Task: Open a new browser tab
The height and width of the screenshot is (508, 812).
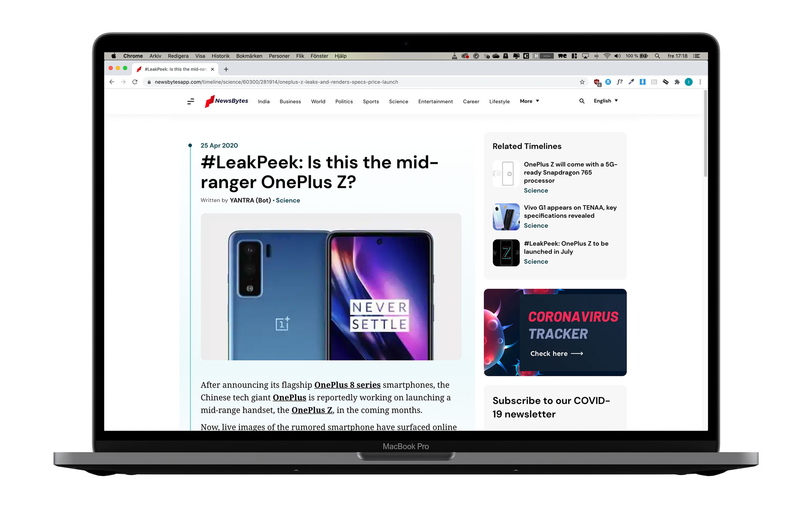Action: click(x=226, y=69)
